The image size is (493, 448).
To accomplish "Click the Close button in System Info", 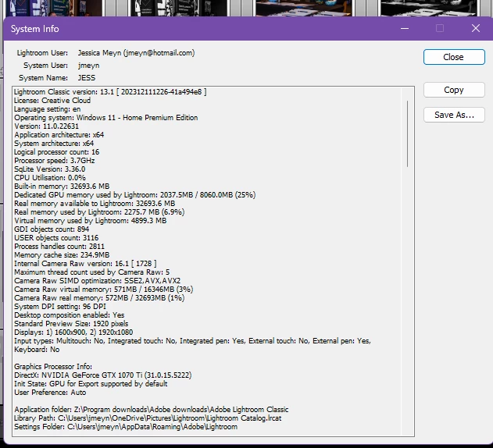I will [454, 57].
